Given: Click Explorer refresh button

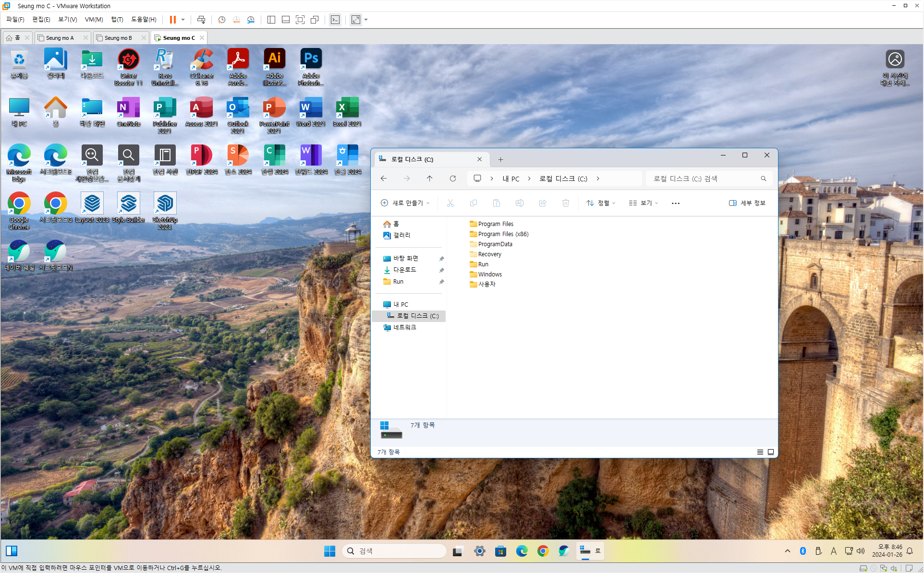Looking at the screenshot, I should (x=452, y=179).
